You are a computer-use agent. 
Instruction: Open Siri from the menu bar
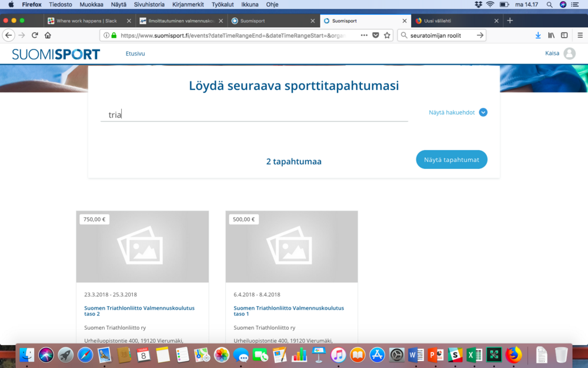563,5
